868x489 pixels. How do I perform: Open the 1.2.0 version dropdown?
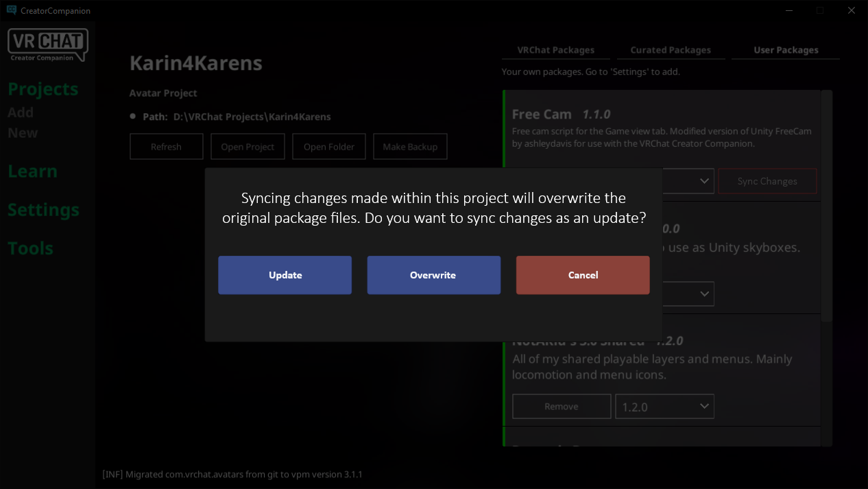pos(664,407)
